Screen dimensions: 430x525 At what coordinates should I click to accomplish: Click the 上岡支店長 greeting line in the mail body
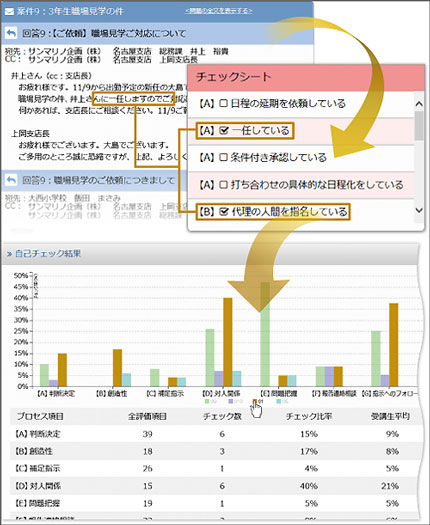[30, 134]
